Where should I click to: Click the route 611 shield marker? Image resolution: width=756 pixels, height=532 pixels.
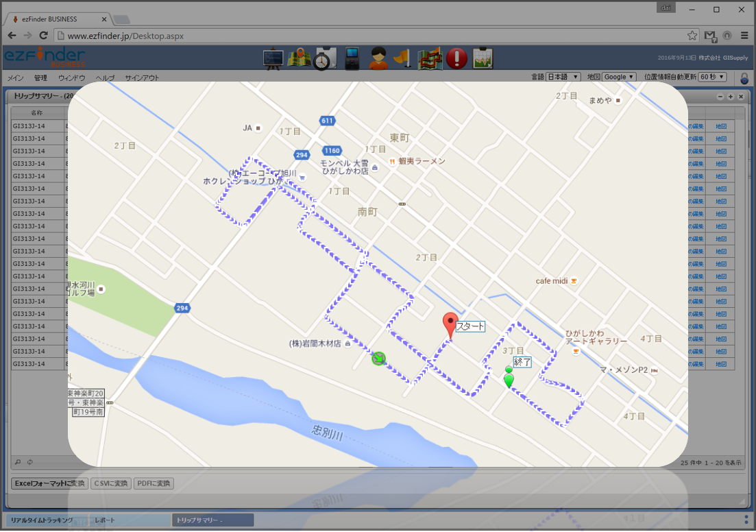click(x=327, y=121)
